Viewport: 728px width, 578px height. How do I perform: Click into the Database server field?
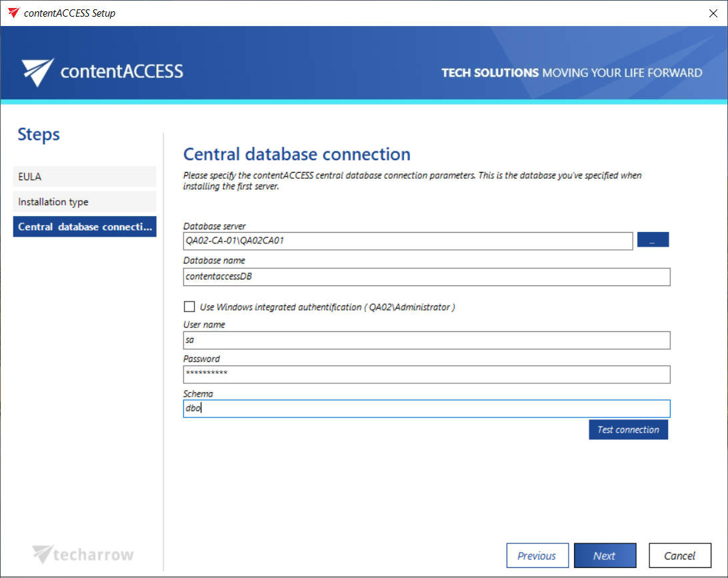coord(407,241)
